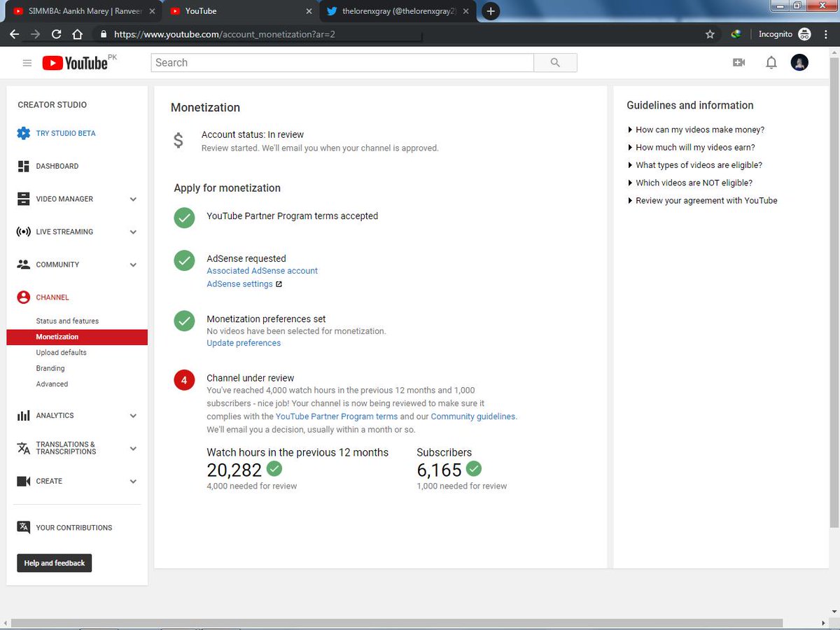
Task: Expand the Create section
Action: [x=133, y=481]
